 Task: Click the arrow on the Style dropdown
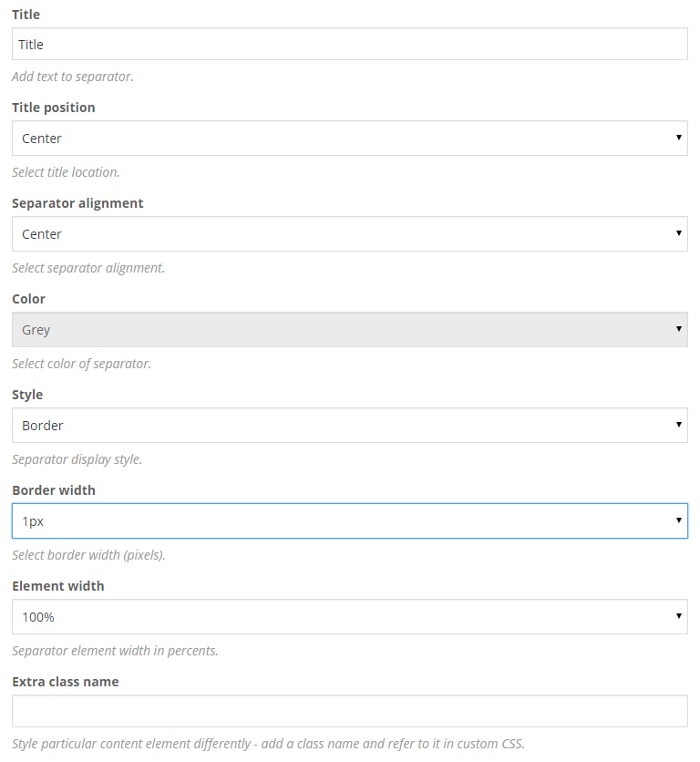coord(679,425)
